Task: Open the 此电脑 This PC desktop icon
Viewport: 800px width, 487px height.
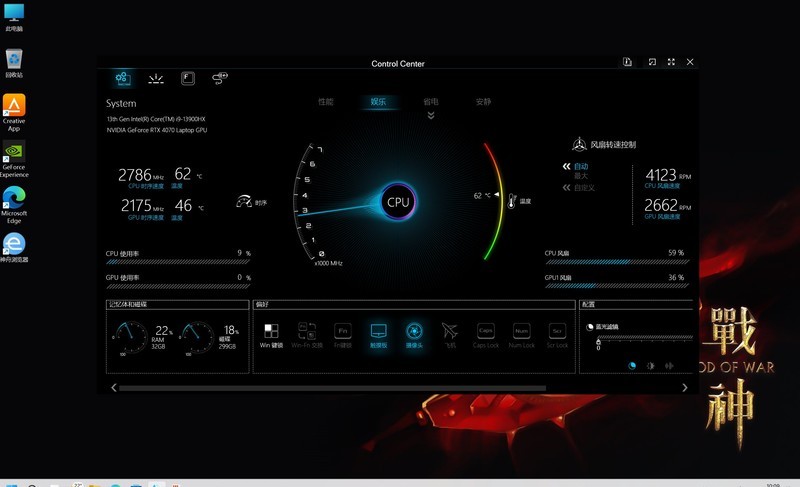Action: [14, 17]
